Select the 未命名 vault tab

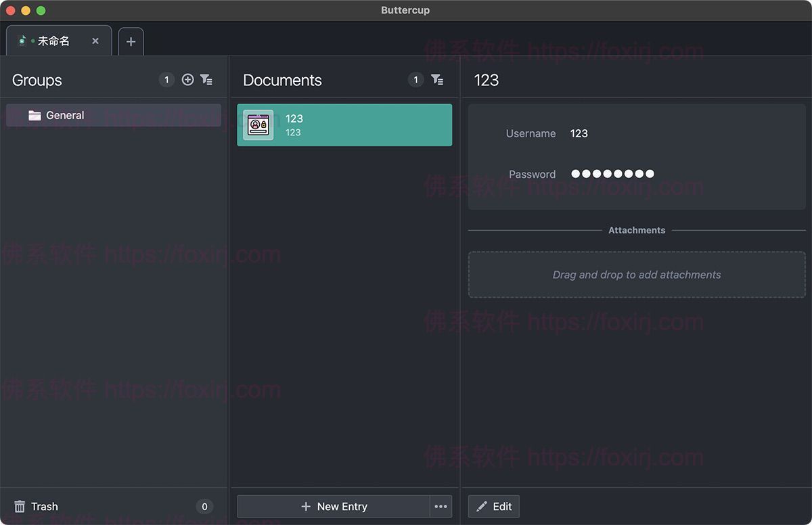(53, 41)
